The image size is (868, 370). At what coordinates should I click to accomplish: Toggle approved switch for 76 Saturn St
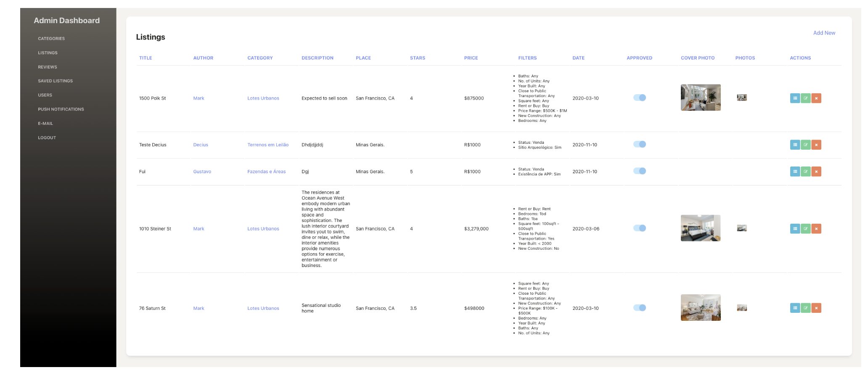[x=640, y=308]
